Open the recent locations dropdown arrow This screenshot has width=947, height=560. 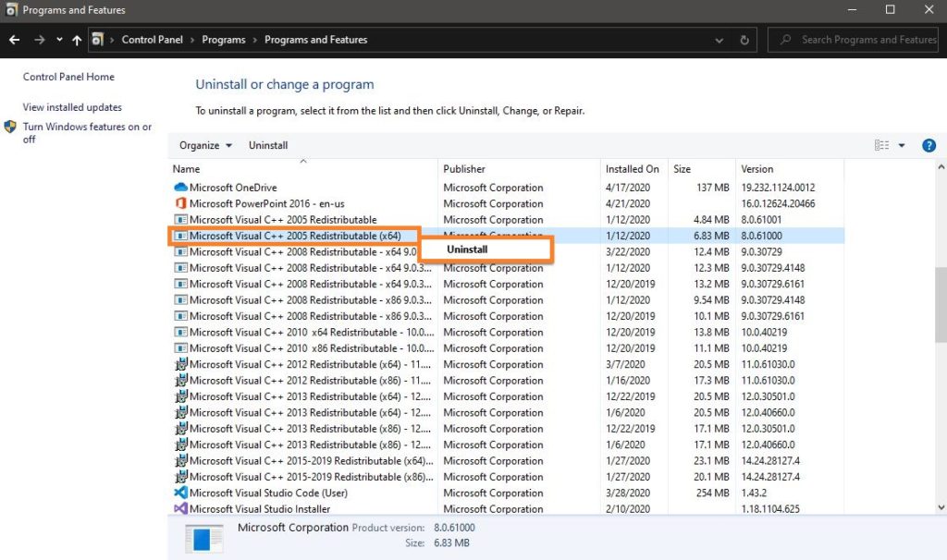59,40
